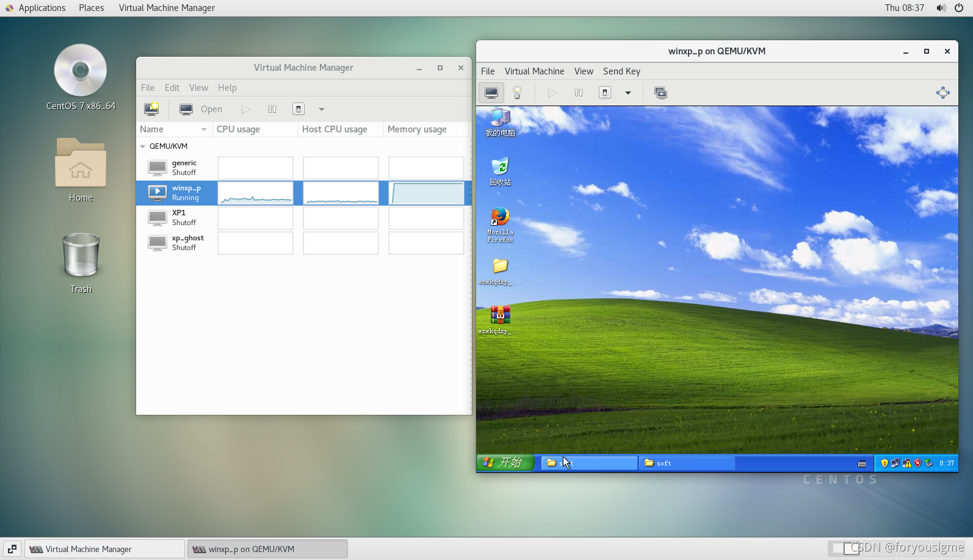Click keyboard language bar icon in XP taskbar
Screen dimensions: 973x560
click(862, 464)
